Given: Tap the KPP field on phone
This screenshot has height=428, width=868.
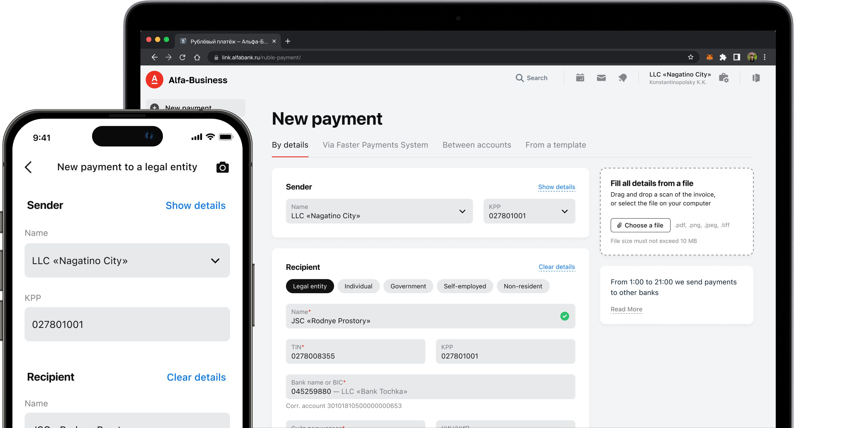Looking at the screenshot, I should click(x=127, y=324).
